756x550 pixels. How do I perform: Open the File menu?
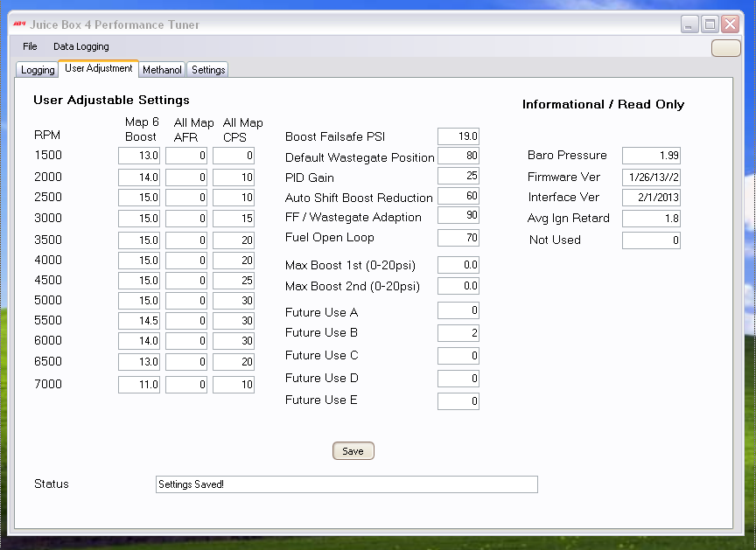tap(30, 46)
